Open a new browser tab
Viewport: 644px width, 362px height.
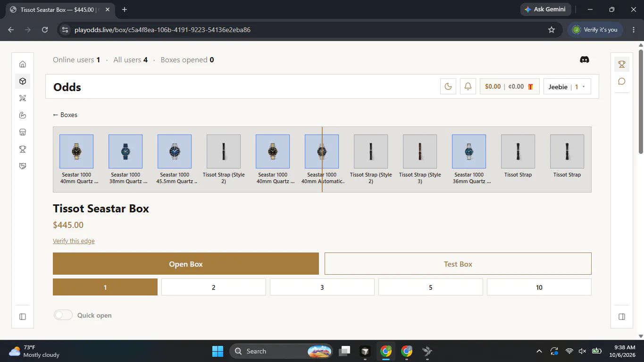125,9
